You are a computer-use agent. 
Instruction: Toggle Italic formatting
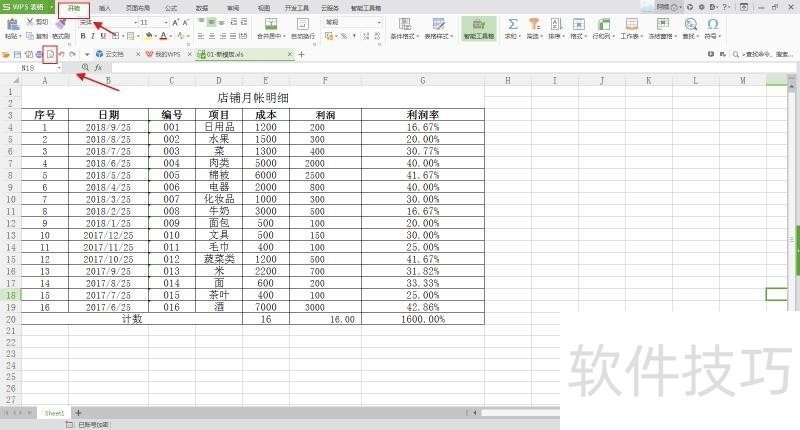click(x=94, y=36)
